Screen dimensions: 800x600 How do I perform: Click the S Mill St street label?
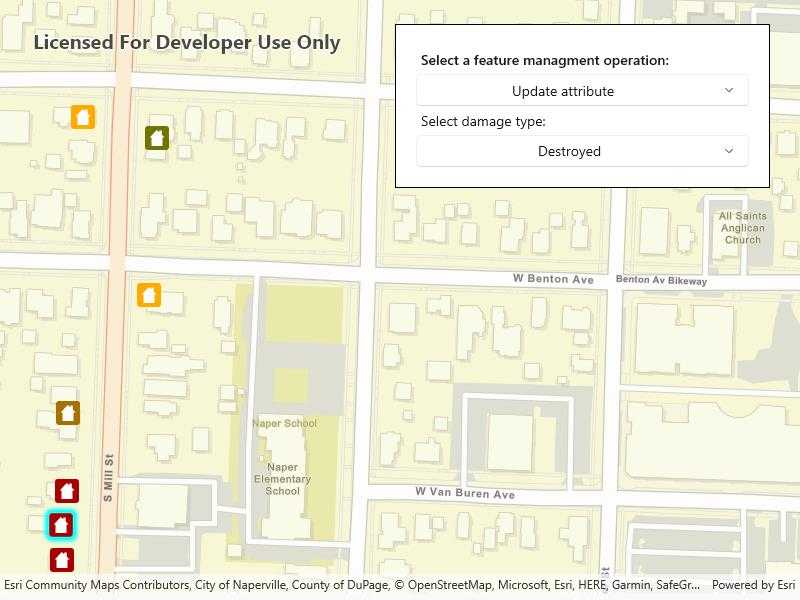(108, 478)
